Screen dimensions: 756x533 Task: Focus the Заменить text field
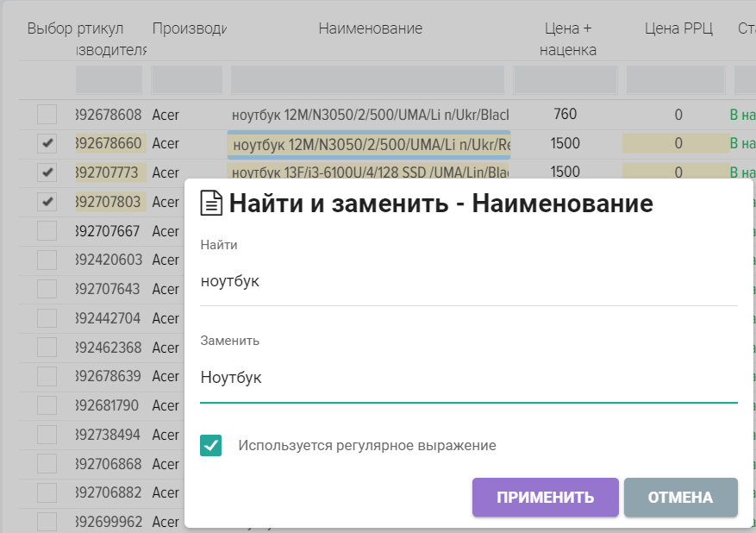coord(468,378)
